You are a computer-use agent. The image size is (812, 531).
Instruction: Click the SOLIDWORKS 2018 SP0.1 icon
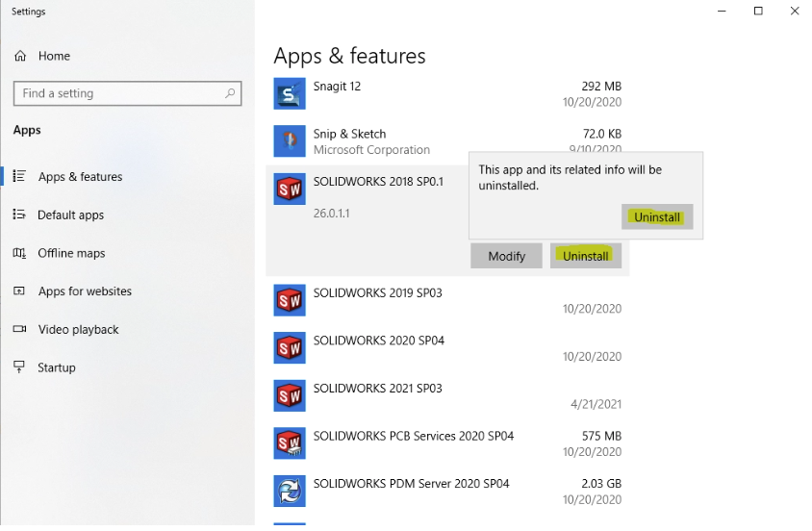click(290, 190)
